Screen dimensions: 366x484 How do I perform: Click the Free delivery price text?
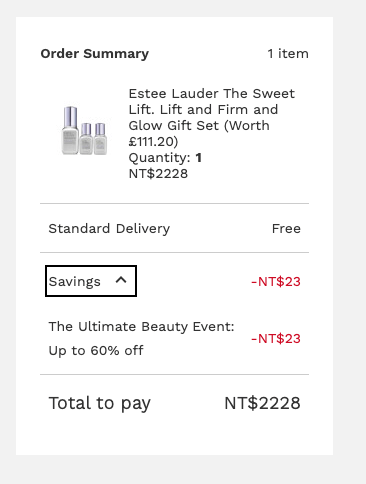coord(286,229)
